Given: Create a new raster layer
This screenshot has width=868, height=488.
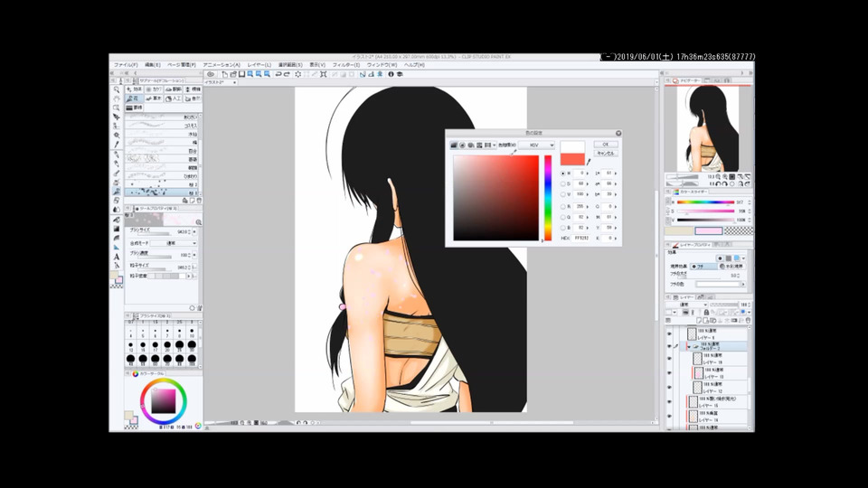Looking at the screenshot, I should point(699,320).
